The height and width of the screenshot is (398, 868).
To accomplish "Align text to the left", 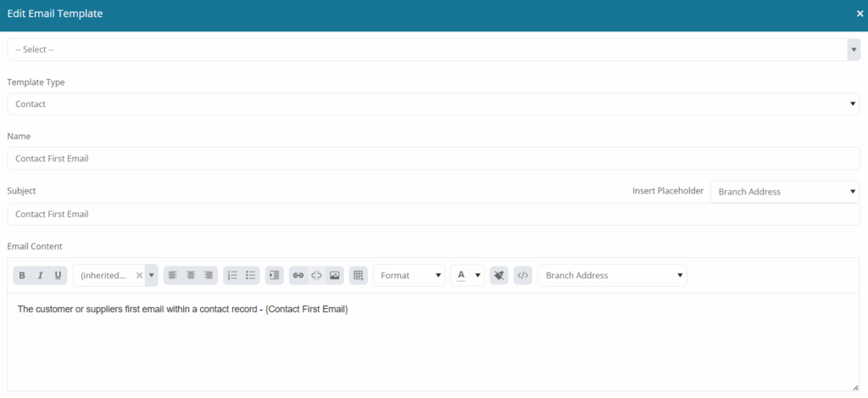I will pyautogui.click(x=173, y=276).
